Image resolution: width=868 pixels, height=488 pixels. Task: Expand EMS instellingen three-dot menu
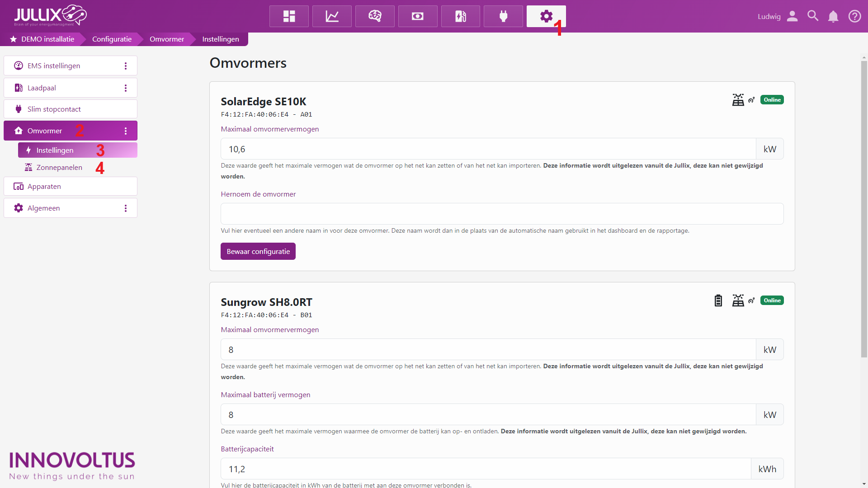click(x=126, y=66)
